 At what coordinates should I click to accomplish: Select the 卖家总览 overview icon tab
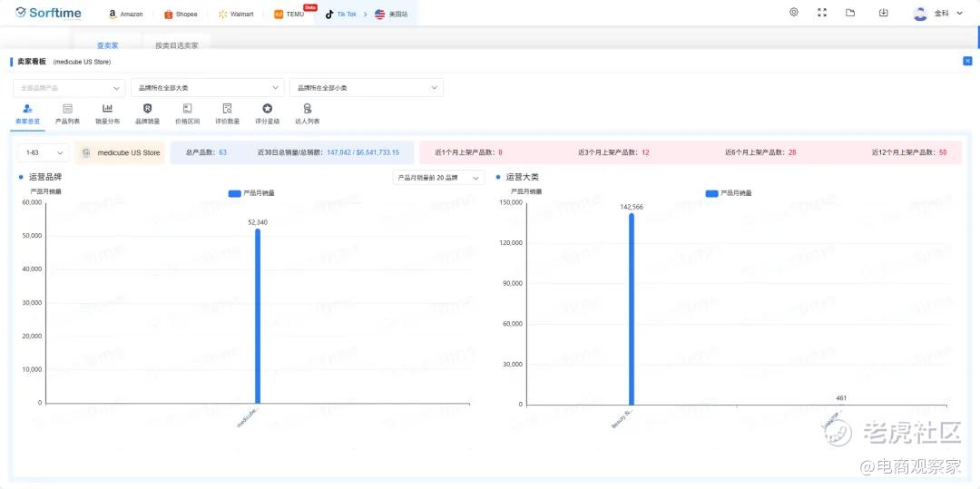click(x=27, y=114)
